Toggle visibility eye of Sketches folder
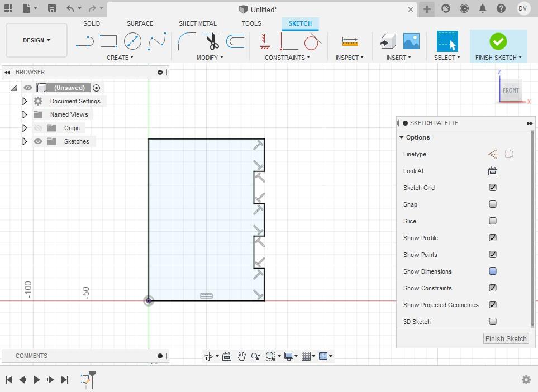 [38, 141]
